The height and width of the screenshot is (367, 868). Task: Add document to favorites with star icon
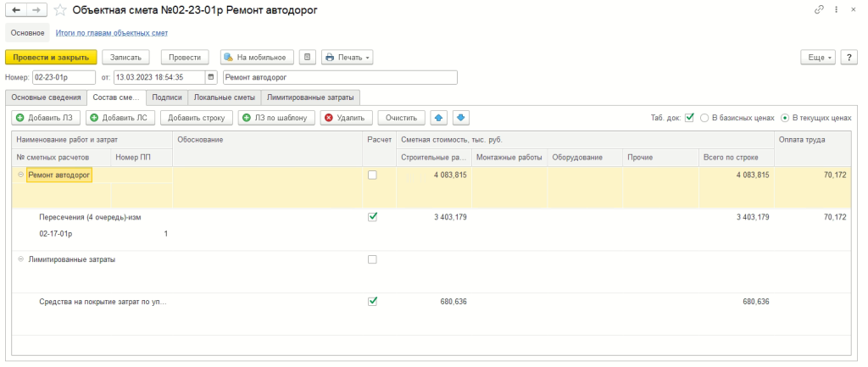[59, 10]
